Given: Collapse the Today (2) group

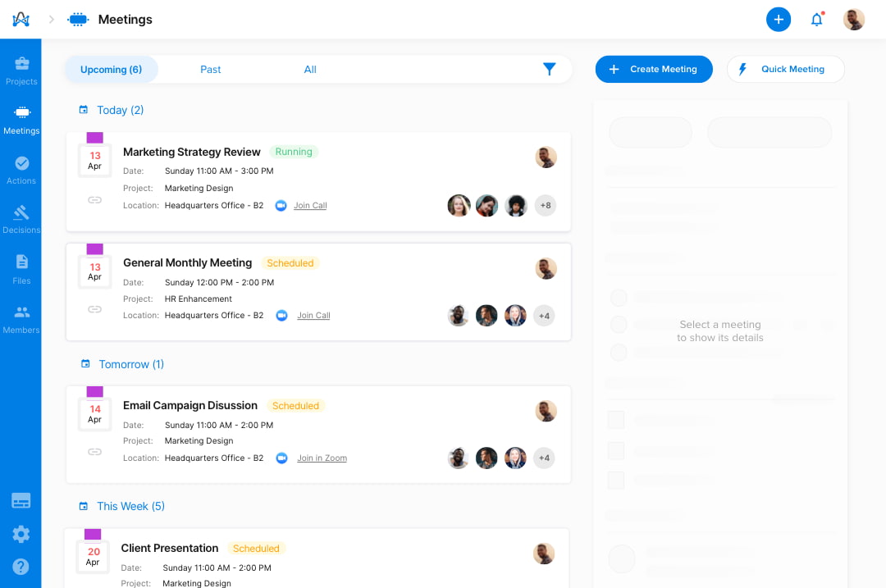Looking at the screenshot, I should click(121, 110).
